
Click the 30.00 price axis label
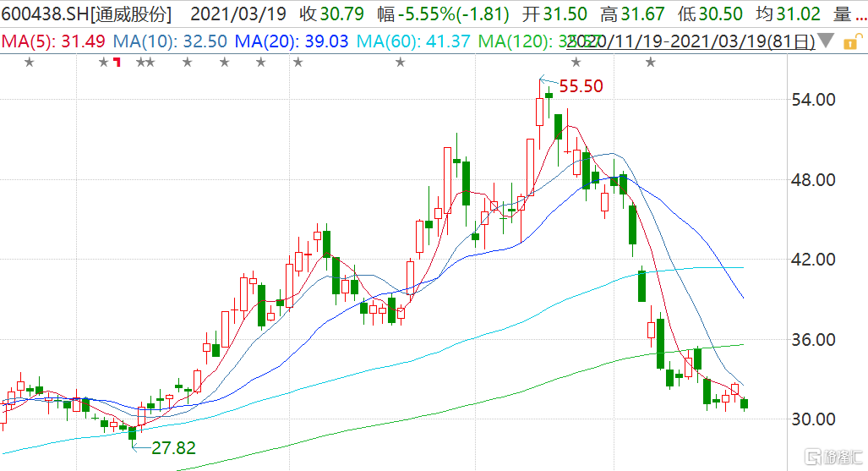pyautogui.click(x=813, y=419)
